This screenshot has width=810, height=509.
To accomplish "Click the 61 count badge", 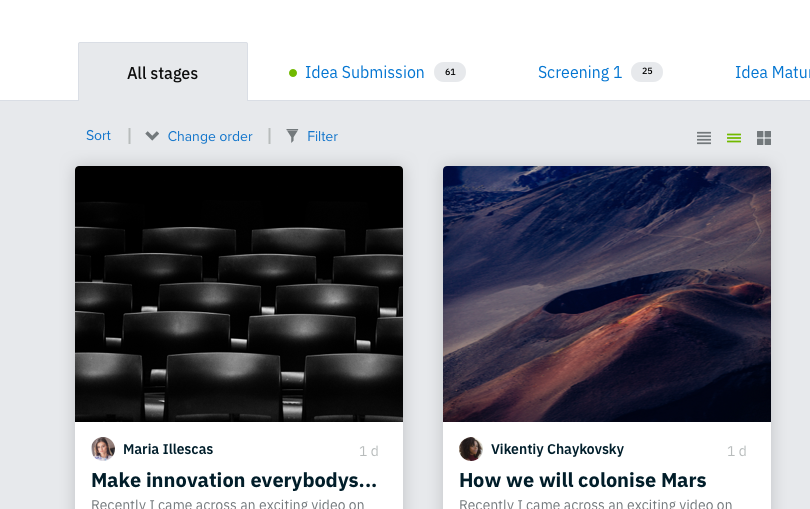I will tap(450, 72).
